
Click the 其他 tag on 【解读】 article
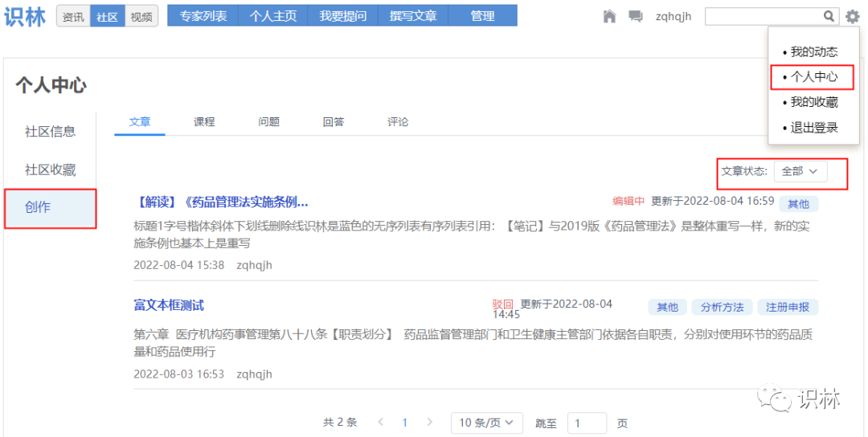[798, 205]
